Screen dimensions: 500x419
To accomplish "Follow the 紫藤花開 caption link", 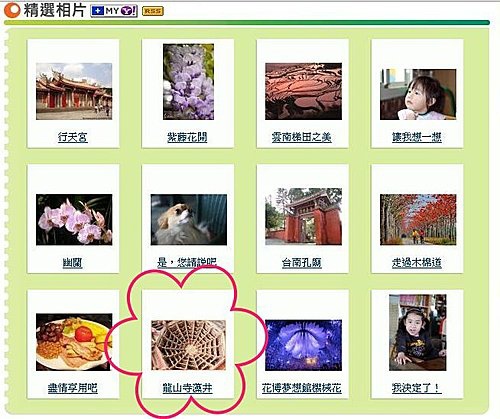I will [187, 137].
